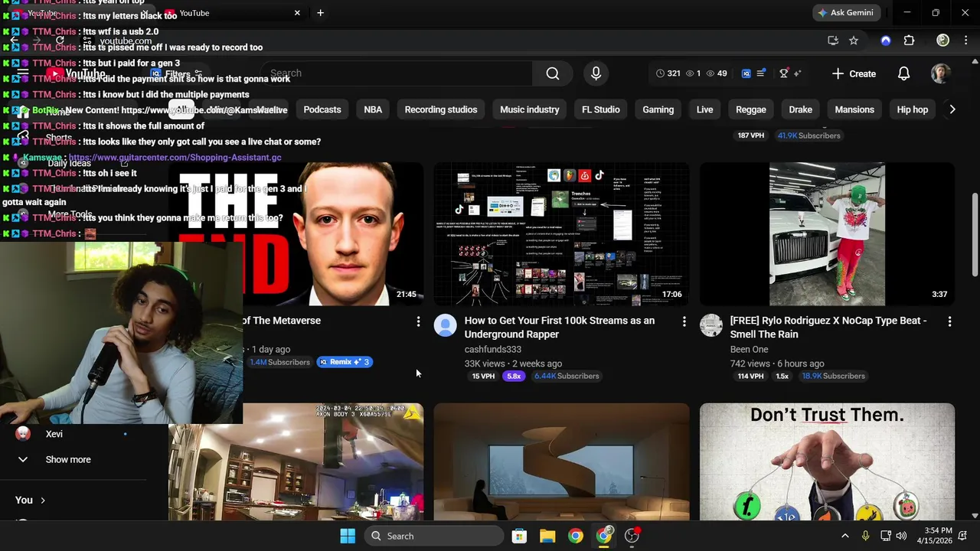The height and width of the screenshot is (551, 980).
Task: Click the YouTube search magnifier button
Action: (x=552, y=73)
